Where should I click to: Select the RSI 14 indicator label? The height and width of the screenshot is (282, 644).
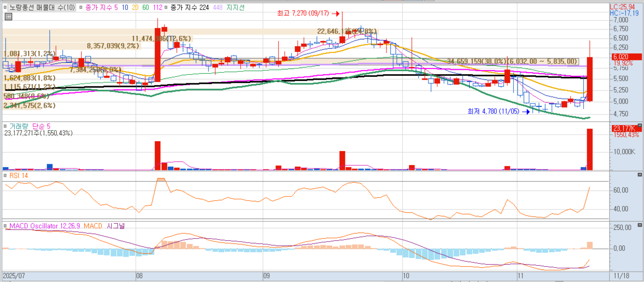click(x=19, y=175)
